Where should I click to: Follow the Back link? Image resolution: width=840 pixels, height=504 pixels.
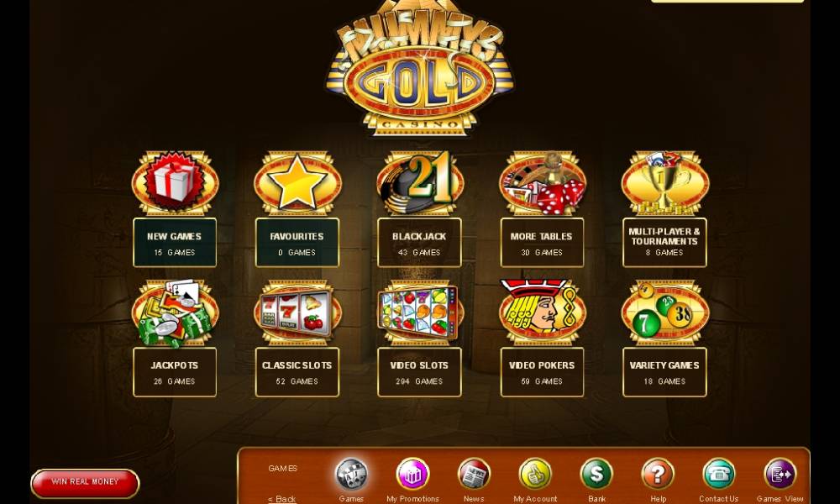281,499
